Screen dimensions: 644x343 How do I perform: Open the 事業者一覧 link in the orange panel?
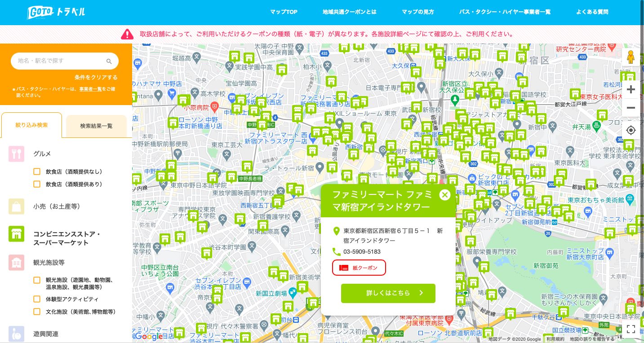pyautogui.click(x=90, y=89)
